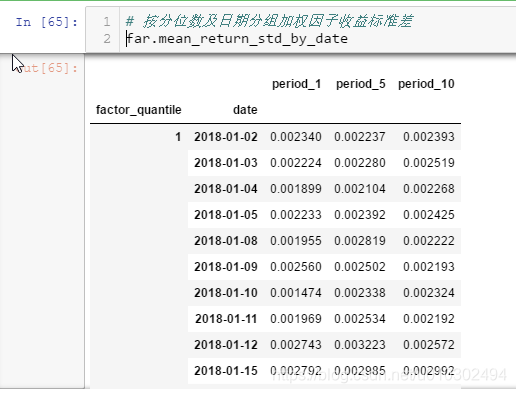Click period_5 value 0.002338
The image size is (516, 393).
tap(360, 293)
